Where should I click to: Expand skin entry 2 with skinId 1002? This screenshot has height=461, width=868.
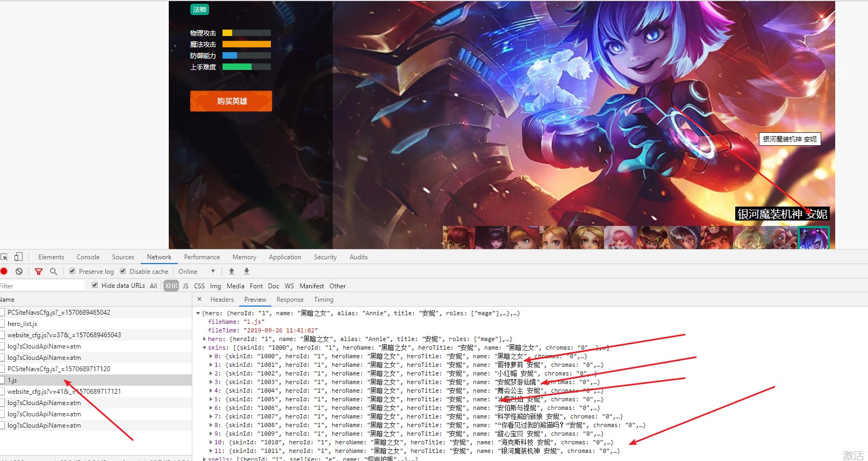point(211,373)
